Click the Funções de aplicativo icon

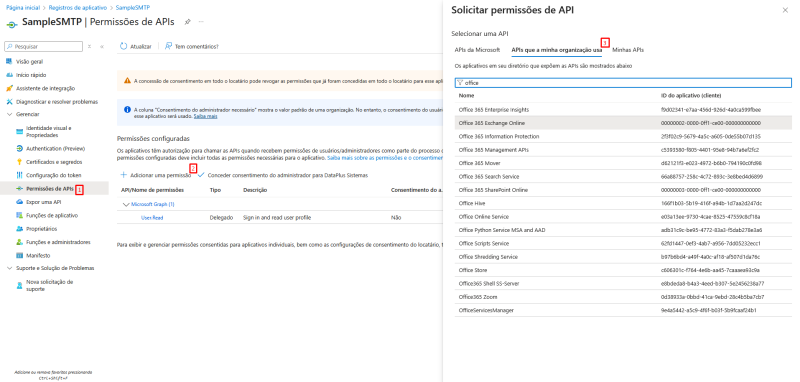[19, 215]
